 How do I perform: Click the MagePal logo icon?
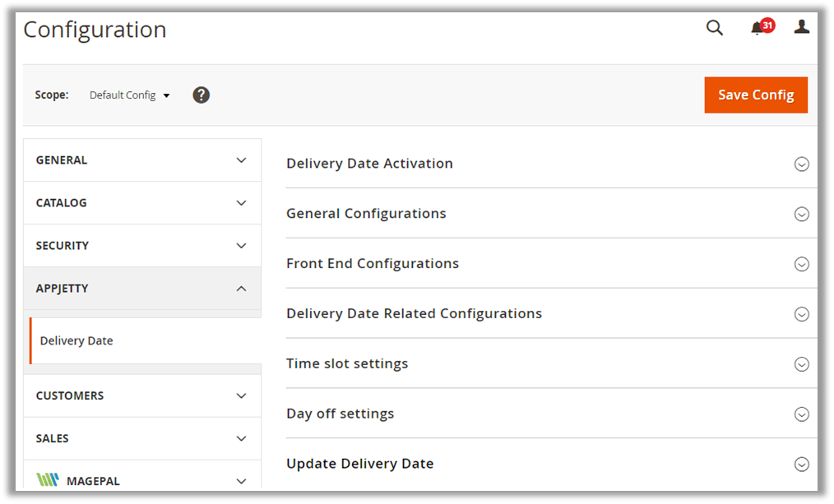tap(48, 480)
